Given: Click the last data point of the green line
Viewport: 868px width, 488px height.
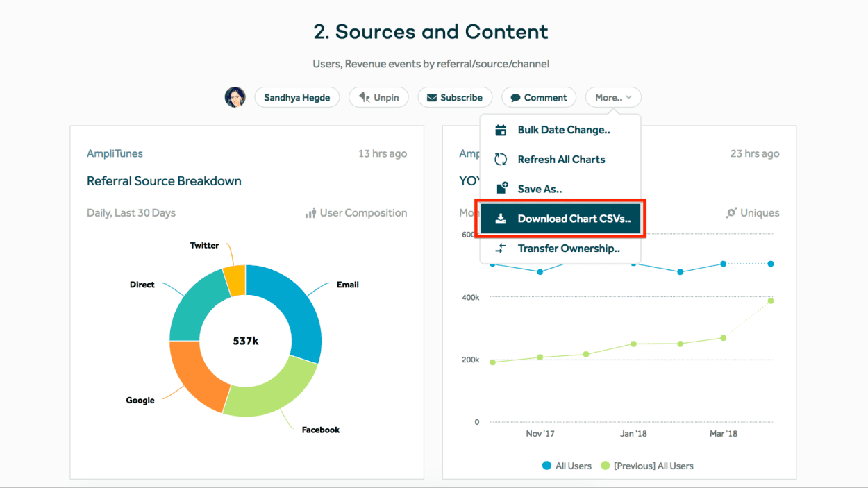Looking at the screenshot, I should (771, 301).
